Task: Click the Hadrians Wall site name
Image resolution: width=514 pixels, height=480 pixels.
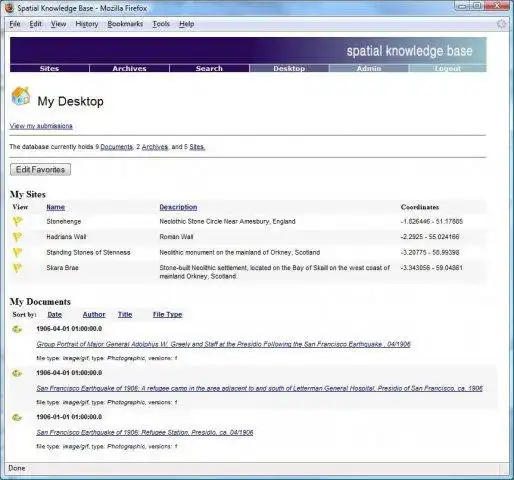Action: (x=66, y=237)
